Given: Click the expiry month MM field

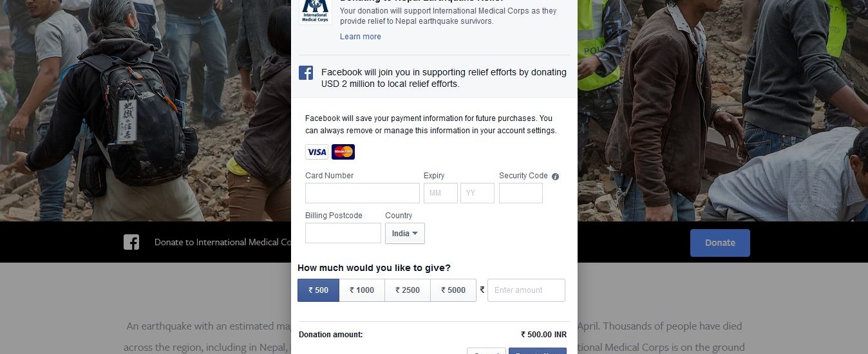Looking at the screenshot, I should pos(440,193).
